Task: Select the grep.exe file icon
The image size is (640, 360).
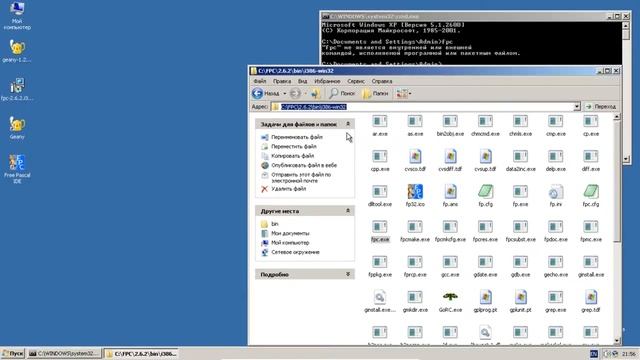Action: pos(556,297)
